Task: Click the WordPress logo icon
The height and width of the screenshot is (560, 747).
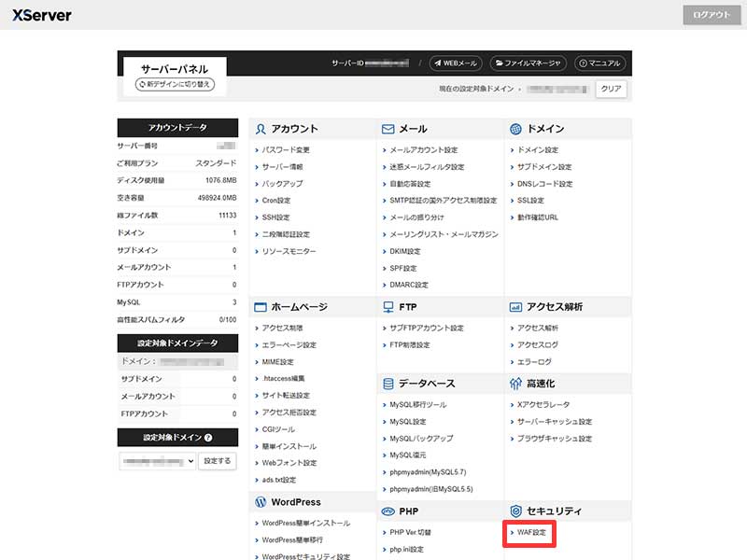Action: pos(261,502)
